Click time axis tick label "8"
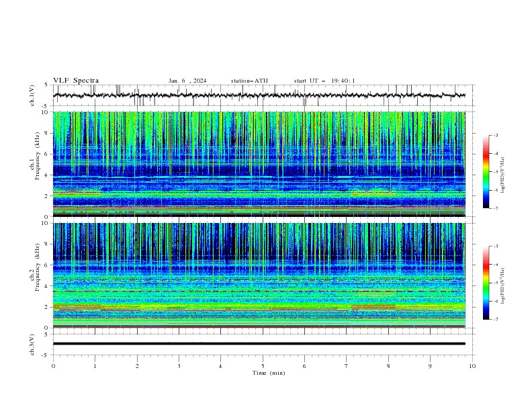This screenshot has height=411, width=532. coord(388,366)
